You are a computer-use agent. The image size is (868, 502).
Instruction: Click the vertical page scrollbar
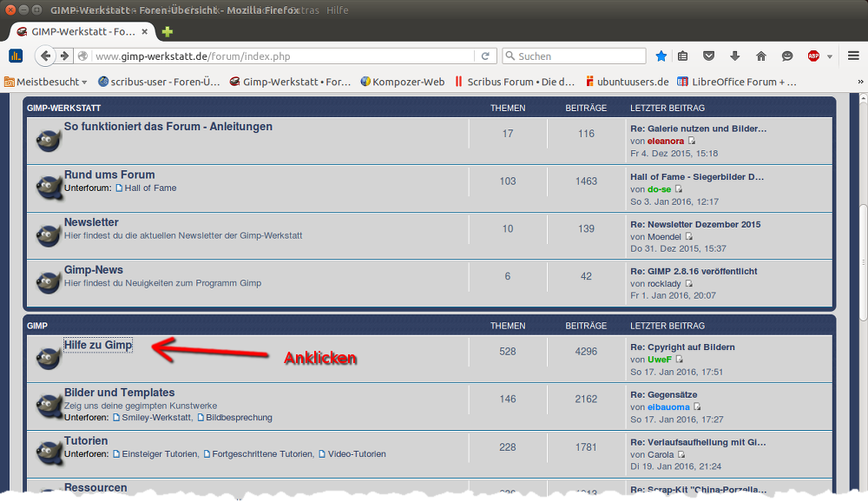pyautogui.click(x=863, y=263)
